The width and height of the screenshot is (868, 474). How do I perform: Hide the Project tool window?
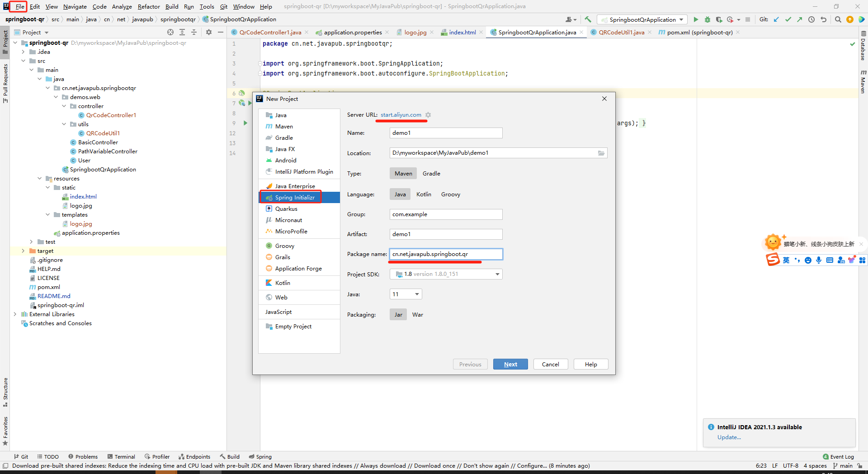click(x=220, y=32)
